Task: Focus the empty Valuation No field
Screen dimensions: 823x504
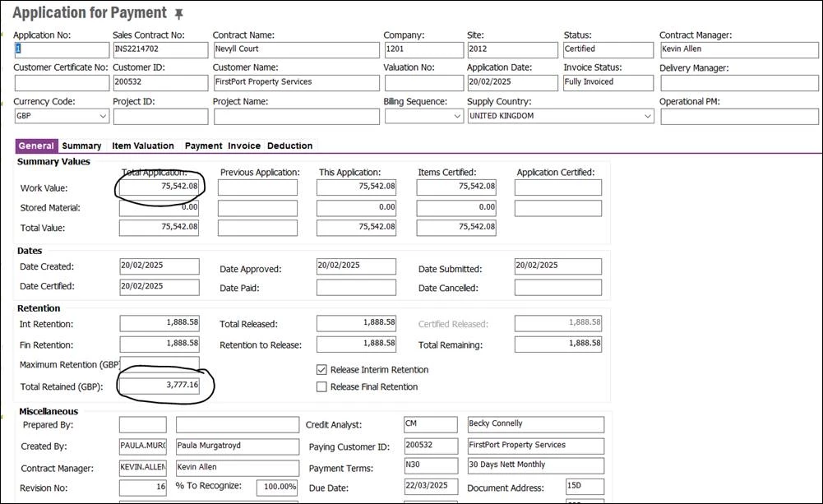Action: tap(424, 83)
